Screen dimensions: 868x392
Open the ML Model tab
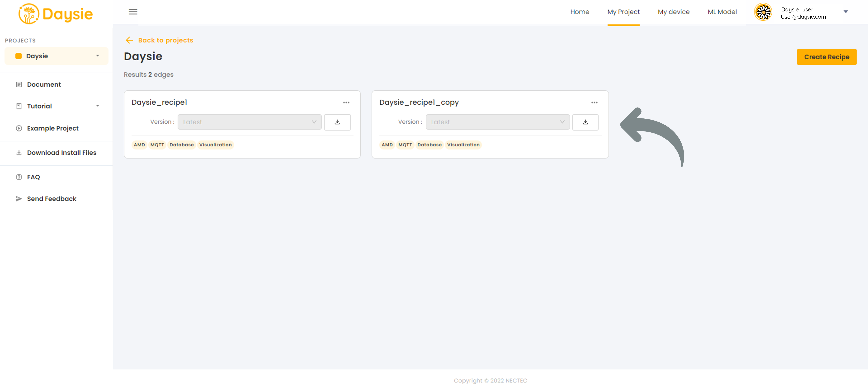pyautogui.click(x=722, y=12)
